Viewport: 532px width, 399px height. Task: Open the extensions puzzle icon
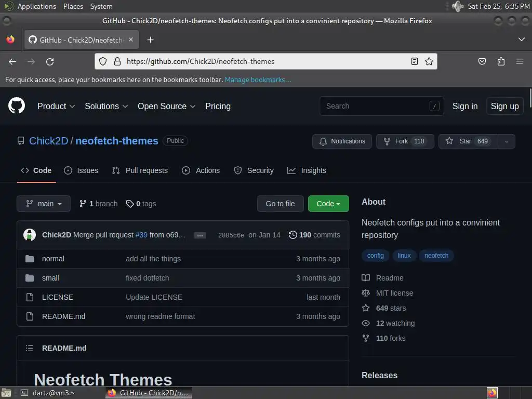(x=501, y=61)
